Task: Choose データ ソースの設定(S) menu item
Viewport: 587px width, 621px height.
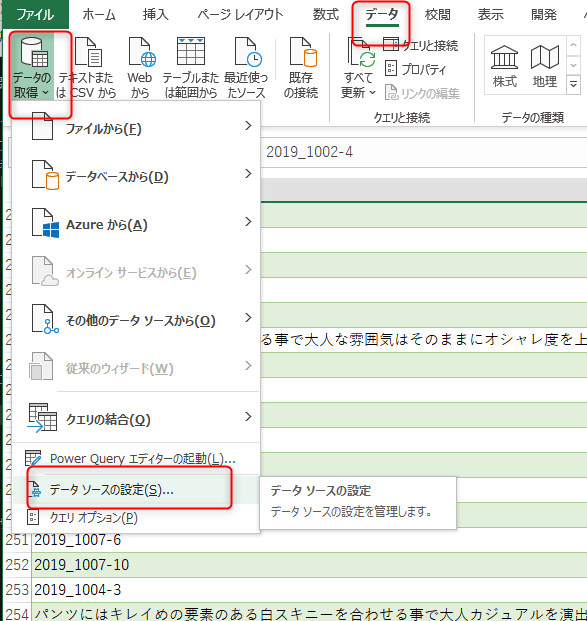Action: (x=136, y=490)
